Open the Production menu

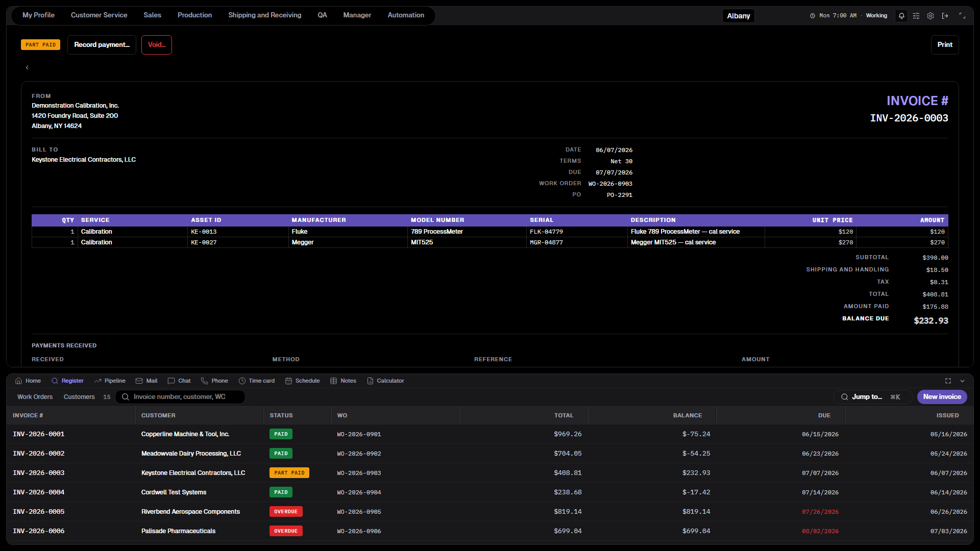coord(194,15)
